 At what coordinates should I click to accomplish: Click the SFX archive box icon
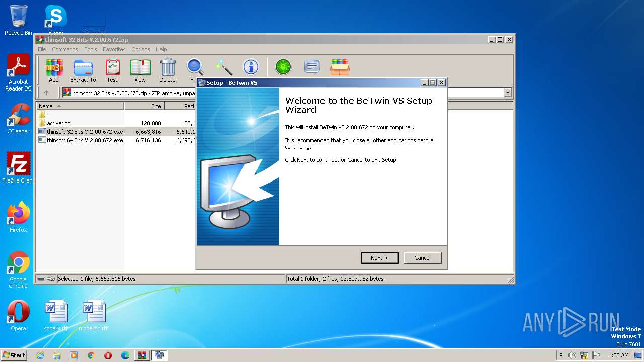340,67
